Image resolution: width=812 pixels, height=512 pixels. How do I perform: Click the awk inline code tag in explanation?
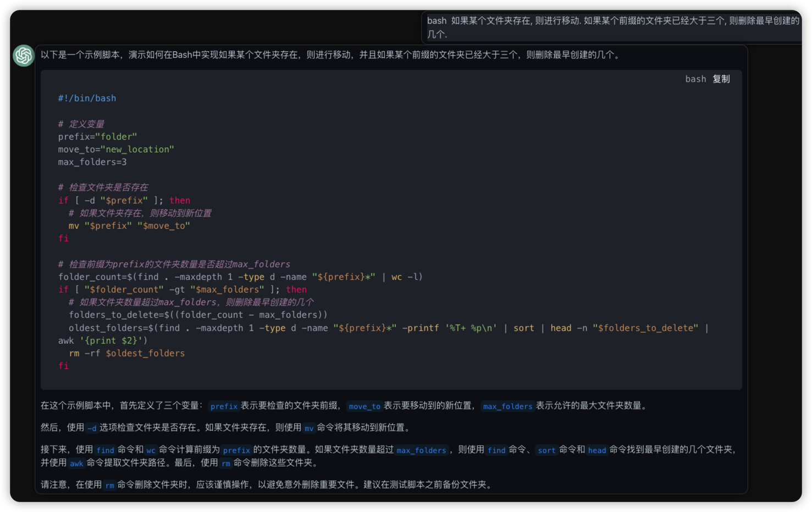76,464
